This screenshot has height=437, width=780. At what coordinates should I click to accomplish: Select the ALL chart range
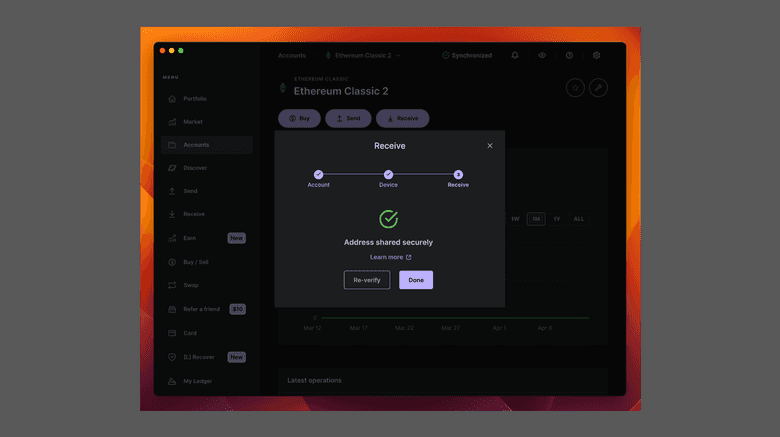tap(579, 219)
